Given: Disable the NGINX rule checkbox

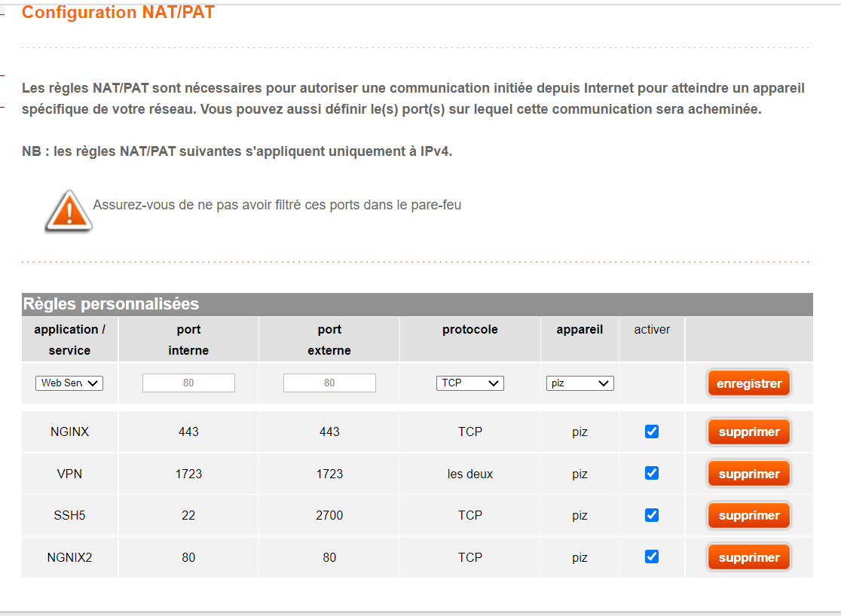Looking at the screenshot, I should (652, 432).
